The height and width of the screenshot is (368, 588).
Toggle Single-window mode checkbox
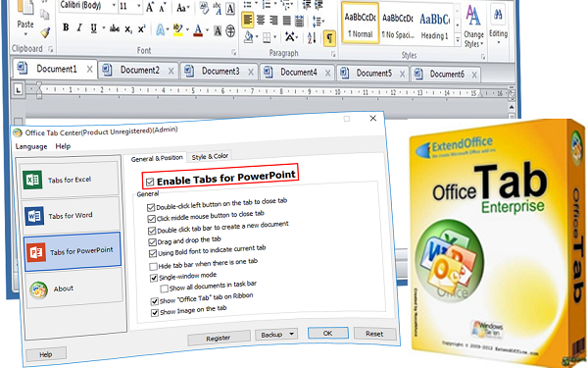[154, 278]
